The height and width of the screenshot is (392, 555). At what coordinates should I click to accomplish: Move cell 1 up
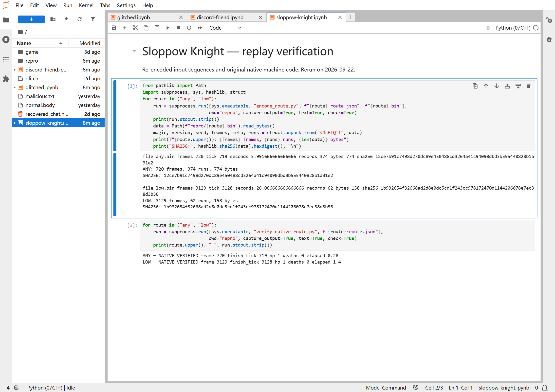486,86
